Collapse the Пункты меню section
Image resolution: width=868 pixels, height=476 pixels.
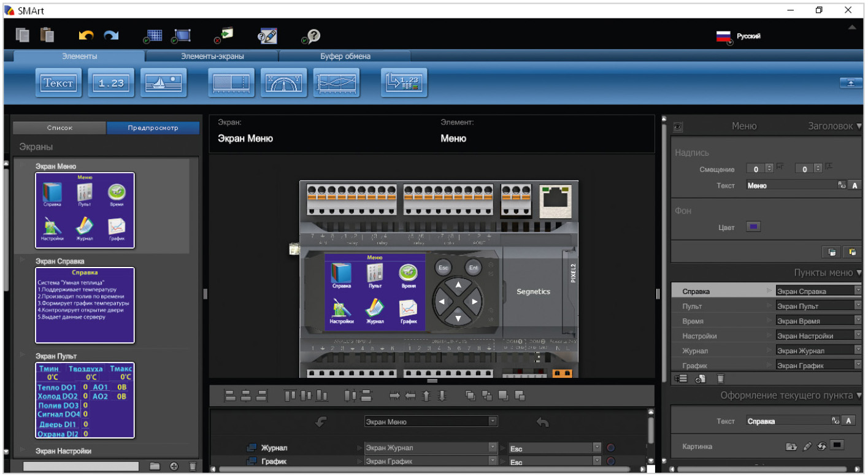point(859,273)
